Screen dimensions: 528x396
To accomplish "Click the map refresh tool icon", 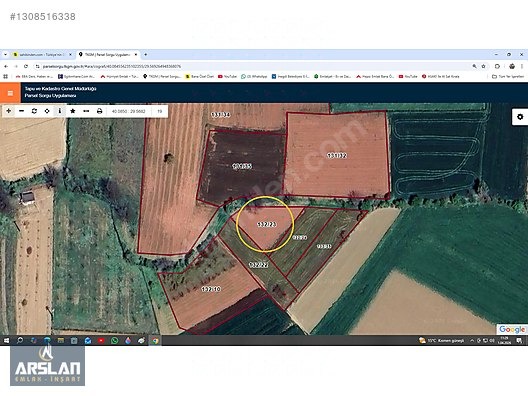I will 34,111.
